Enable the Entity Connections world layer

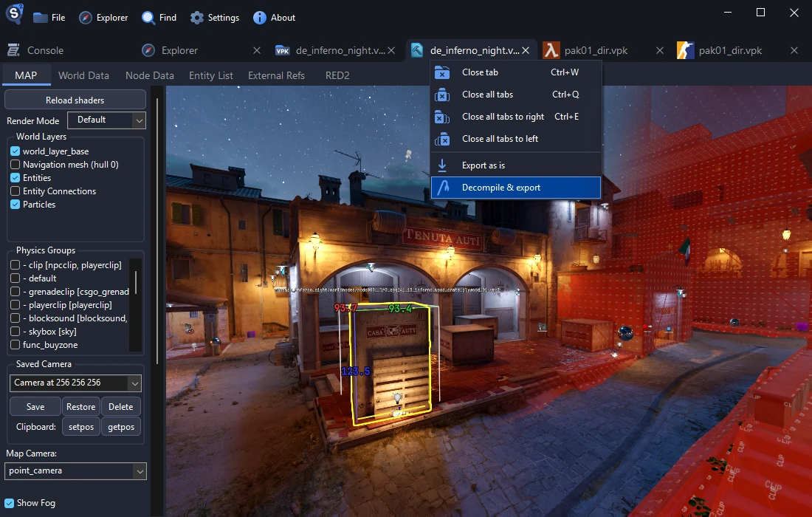16,191
